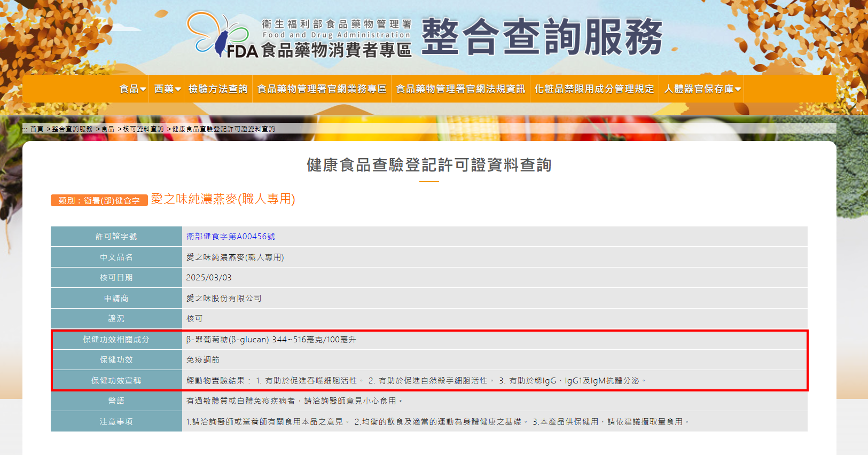Open 檢驗方法查詢 menu item
This screenshot has width=868, height=455.
click(218, 89)
